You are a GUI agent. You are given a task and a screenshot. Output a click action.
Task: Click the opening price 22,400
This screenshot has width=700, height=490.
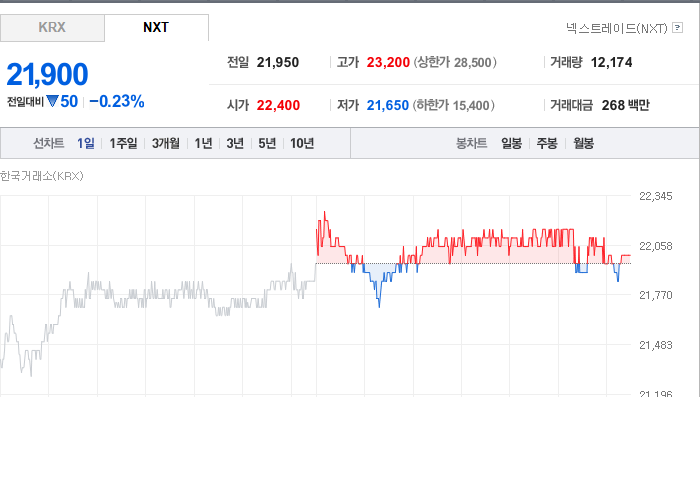[x=278, y=105]
